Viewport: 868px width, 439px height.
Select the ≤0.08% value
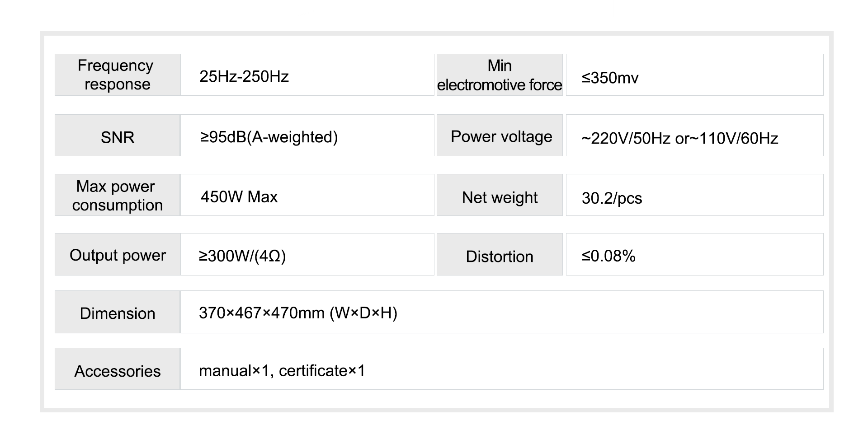coord(609,256)
